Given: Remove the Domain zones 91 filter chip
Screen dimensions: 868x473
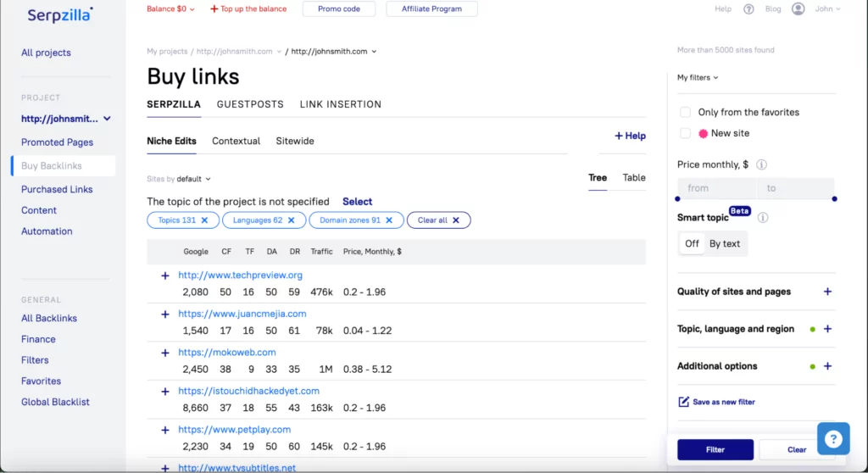Looking at the screenshot, I should click(389, 220).
